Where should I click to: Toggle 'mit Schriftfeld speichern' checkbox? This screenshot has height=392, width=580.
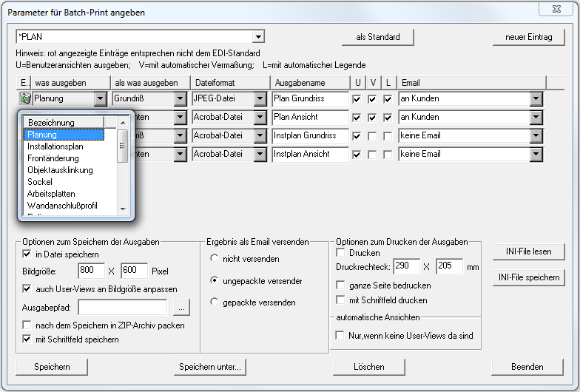(x=27, y=339)
